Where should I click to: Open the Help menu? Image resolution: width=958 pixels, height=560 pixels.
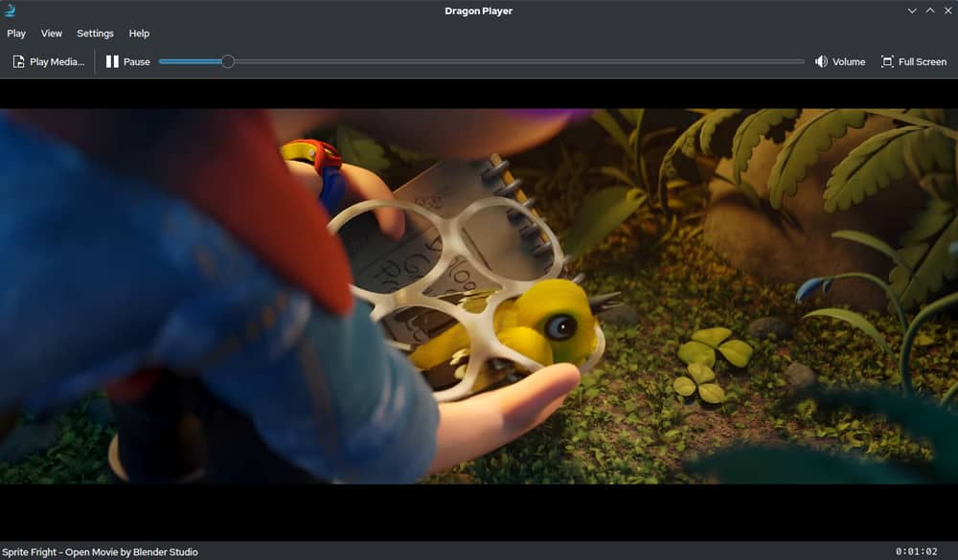point(139,34)
